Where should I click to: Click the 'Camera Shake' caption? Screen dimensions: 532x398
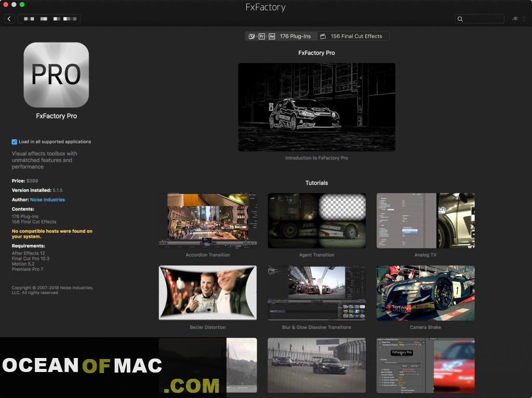(x=425, y=327)
